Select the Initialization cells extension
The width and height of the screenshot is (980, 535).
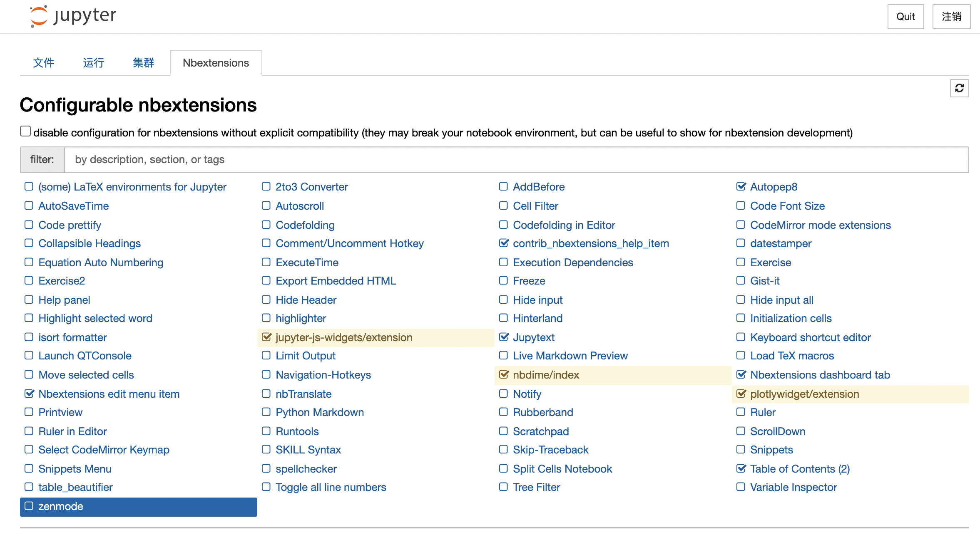pyautogui.click(x=791, y=318)
